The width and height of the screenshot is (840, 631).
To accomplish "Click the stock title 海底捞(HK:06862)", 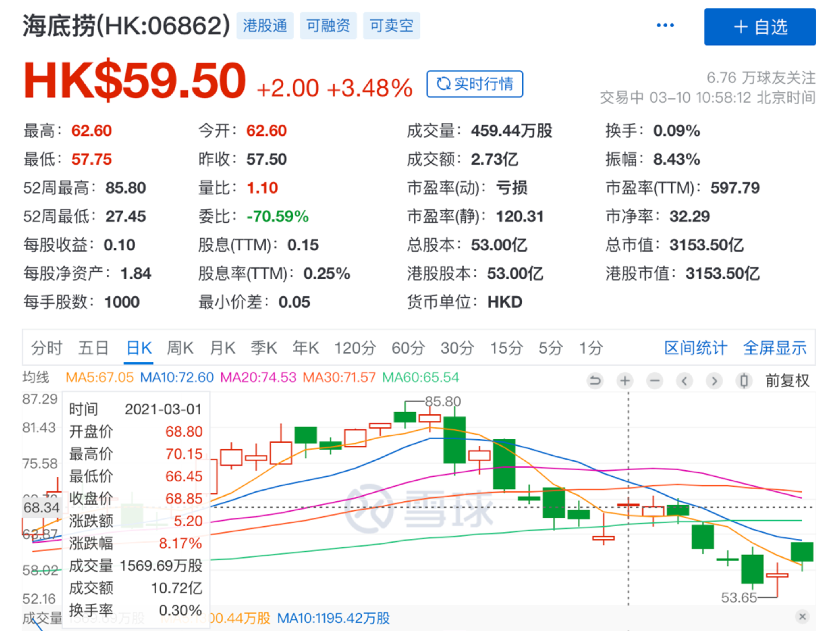I will point(126,26).
